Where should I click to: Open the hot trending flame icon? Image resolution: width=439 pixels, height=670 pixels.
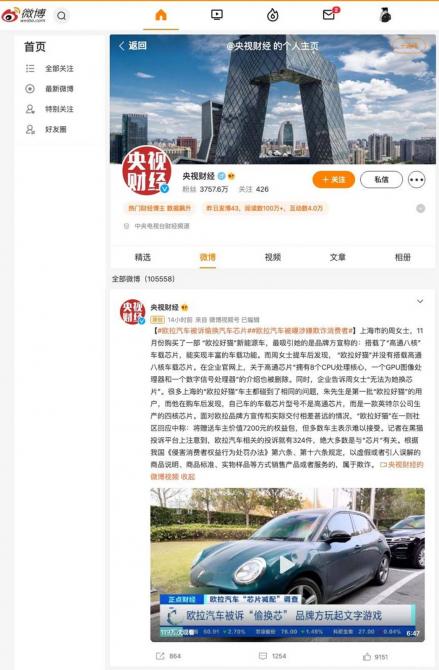coord(272,15)
